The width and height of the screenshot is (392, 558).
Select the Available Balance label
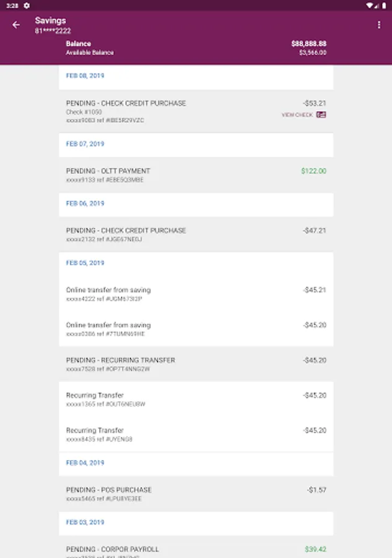(x=90, y=53)
